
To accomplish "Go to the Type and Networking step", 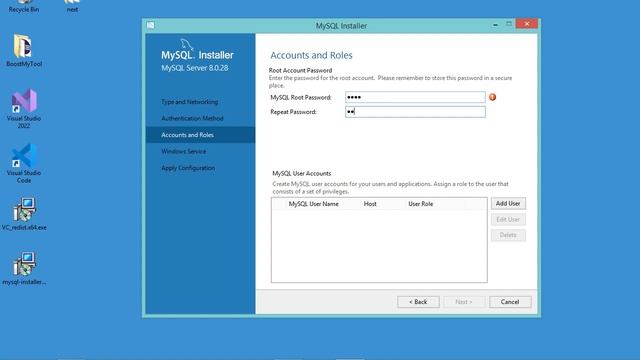I will pos(189,102).
